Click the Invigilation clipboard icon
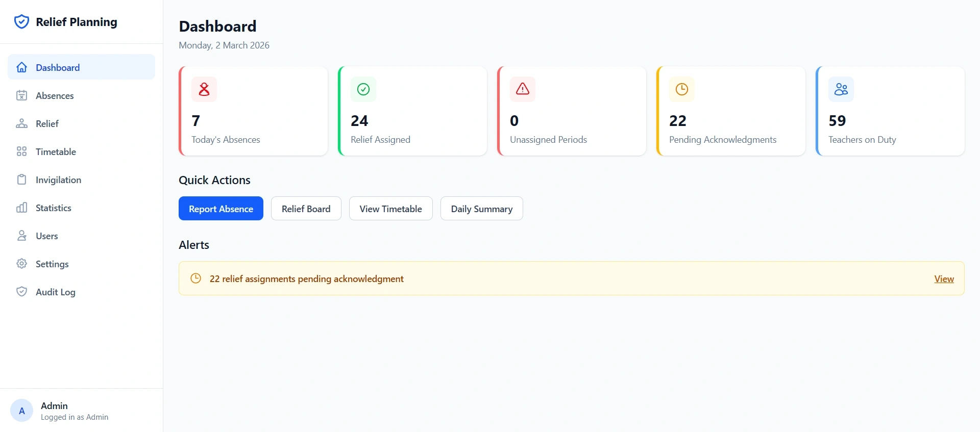This screenshot has height=432, width=980. [21, 180]
